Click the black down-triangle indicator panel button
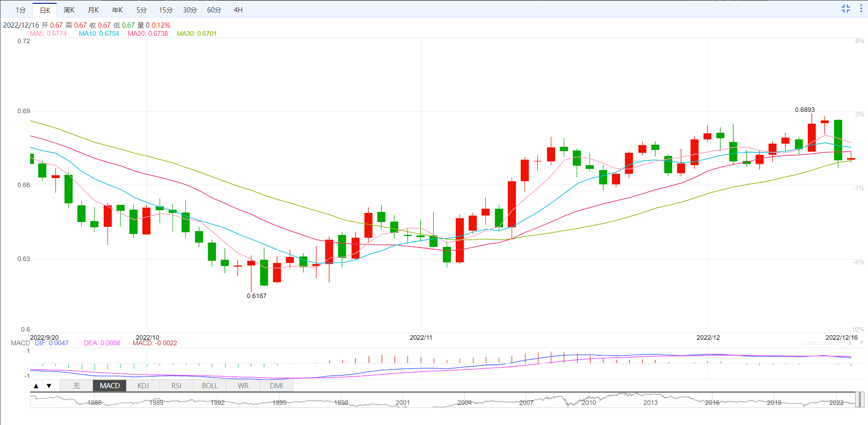This screenshot has width=868, height=425. pyautogui.click(x=49, y=386)
